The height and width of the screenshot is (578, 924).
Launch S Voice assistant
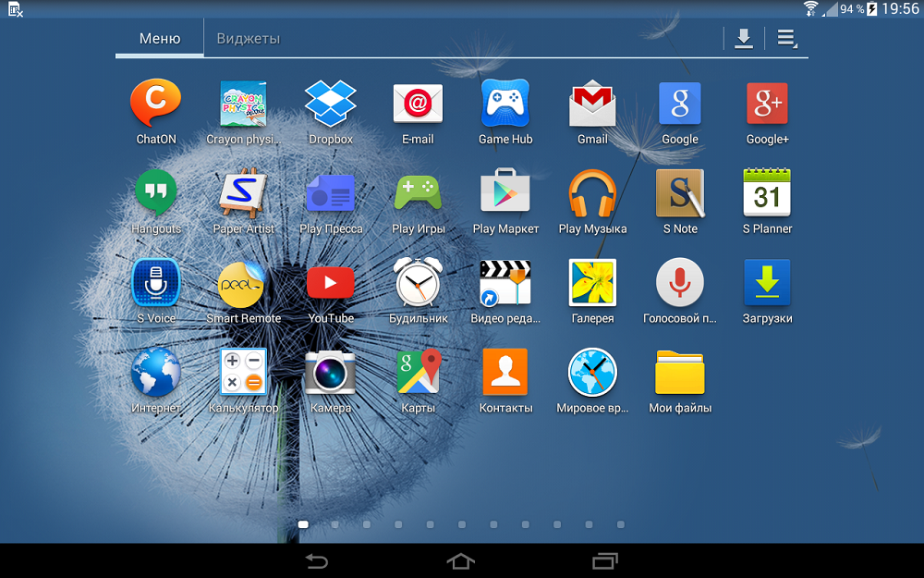[155, 282]
